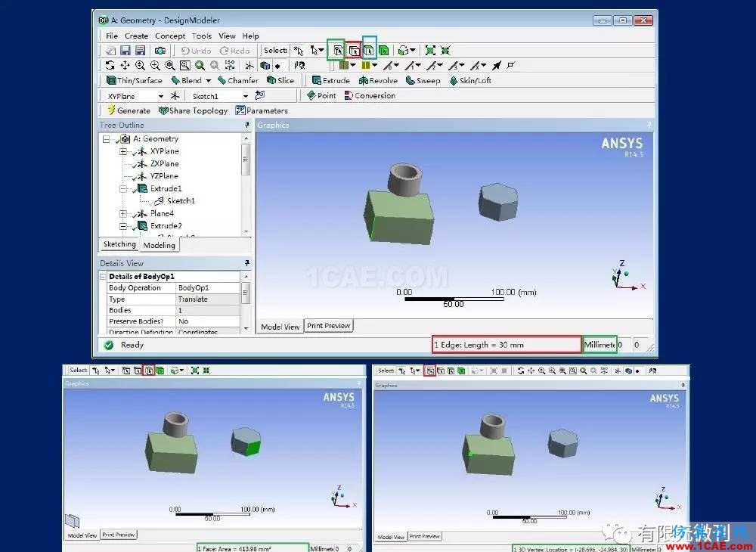Viewport: 756px width, 552px height.
Task: Toggle the Graphics panel pin
Action: click(648, 125)
